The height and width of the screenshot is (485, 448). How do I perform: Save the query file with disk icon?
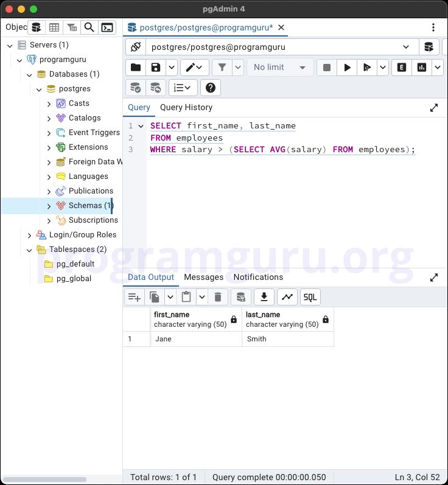[x=156, y=68]
